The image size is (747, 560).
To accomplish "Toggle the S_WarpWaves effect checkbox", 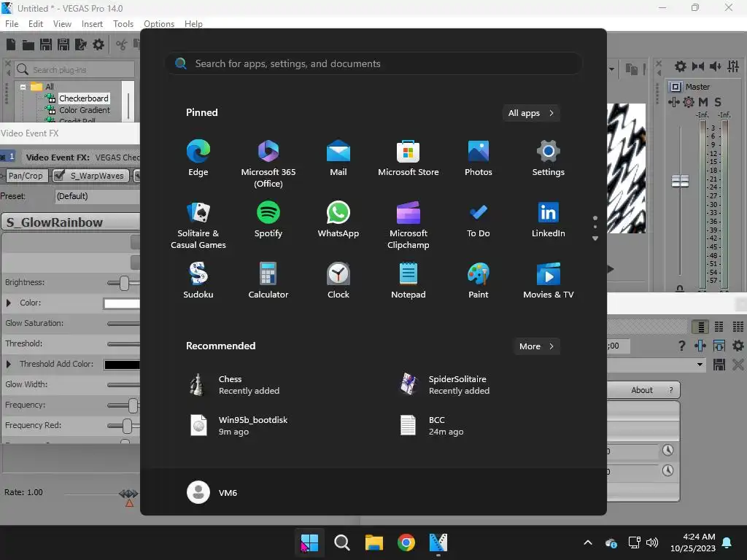I will coord(60,176).
